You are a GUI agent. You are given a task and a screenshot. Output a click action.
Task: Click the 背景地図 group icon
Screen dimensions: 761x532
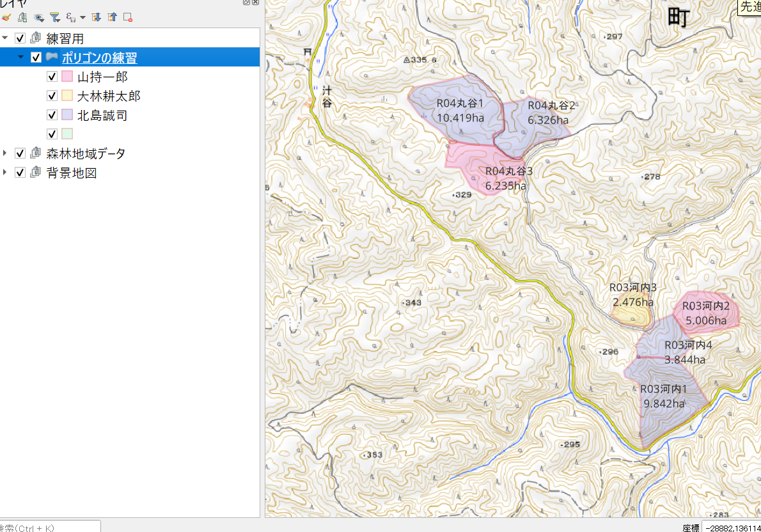(x=35, y=172)
